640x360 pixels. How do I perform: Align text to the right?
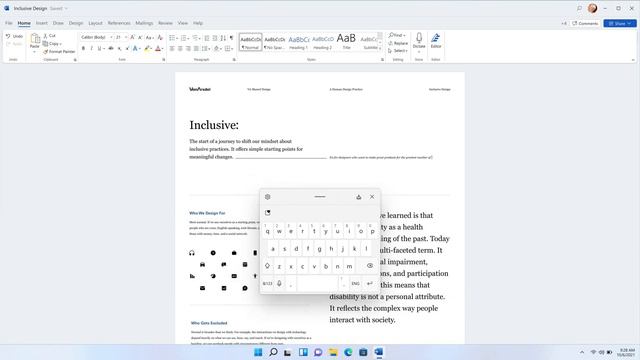click(x=188, y=49)
